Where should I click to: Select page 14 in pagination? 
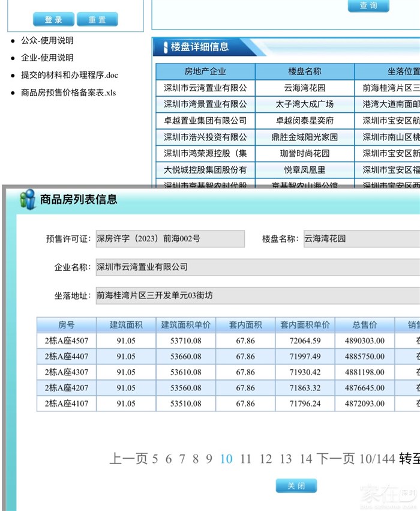coord(306,459)
